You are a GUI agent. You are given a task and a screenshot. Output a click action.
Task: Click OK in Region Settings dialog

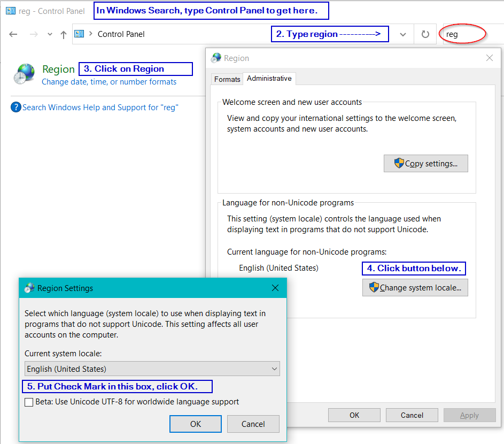(196, 424)
